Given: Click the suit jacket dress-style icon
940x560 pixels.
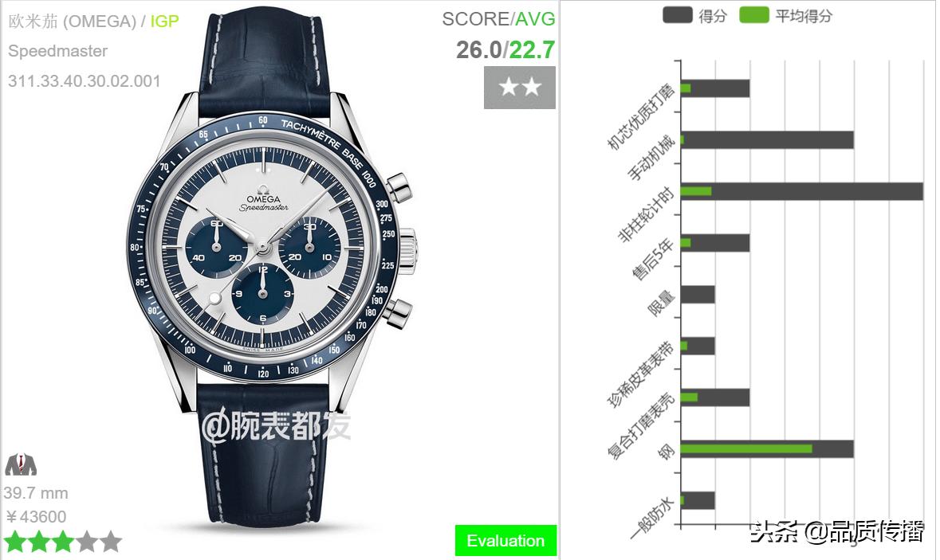Looking at the screenshot, I should 21,464.
